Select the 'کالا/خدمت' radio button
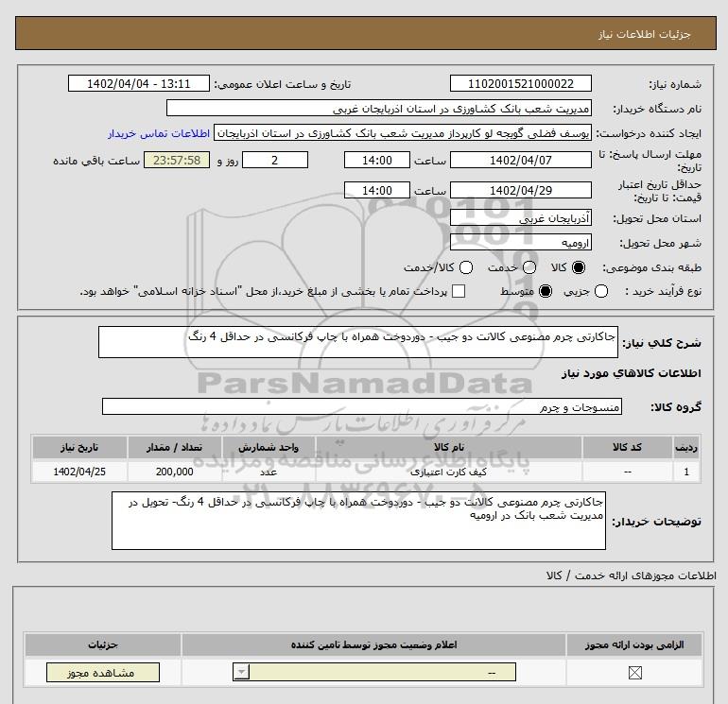The image size is (728, 704). [466, 267]
